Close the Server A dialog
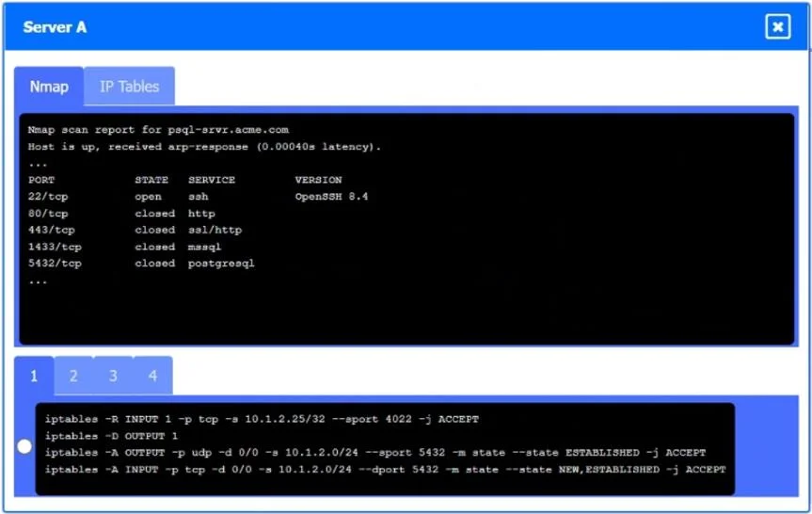Viewport: 812px width, 514px height. [777, 27]
